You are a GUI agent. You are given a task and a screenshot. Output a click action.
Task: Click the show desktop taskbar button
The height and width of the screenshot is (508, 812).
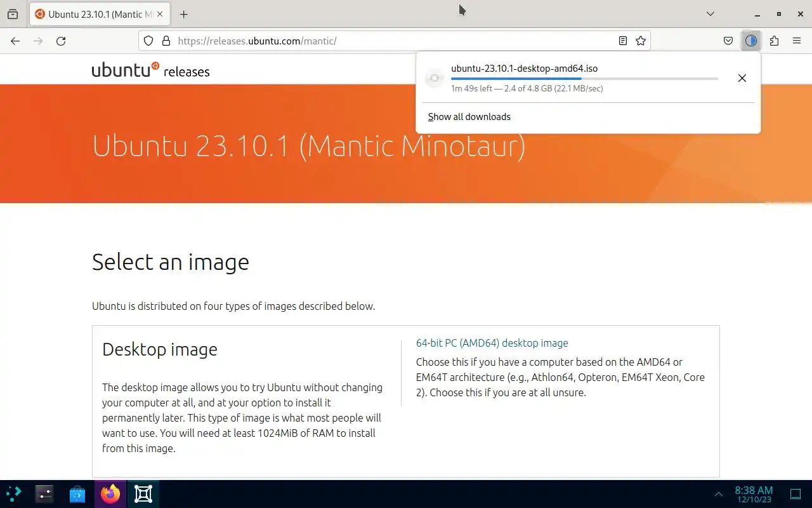pos(796,494)
